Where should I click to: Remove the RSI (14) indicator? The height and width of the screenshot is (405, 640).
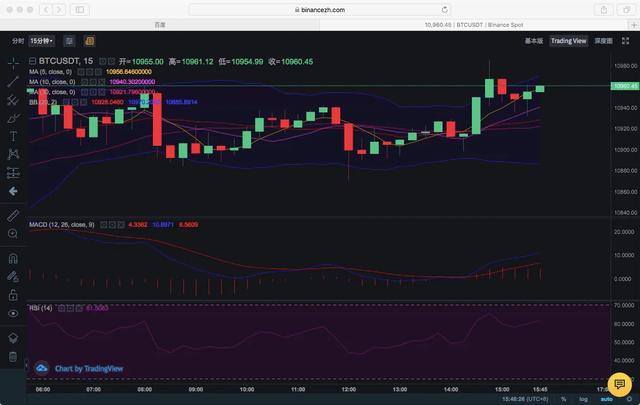coord(79,308)
